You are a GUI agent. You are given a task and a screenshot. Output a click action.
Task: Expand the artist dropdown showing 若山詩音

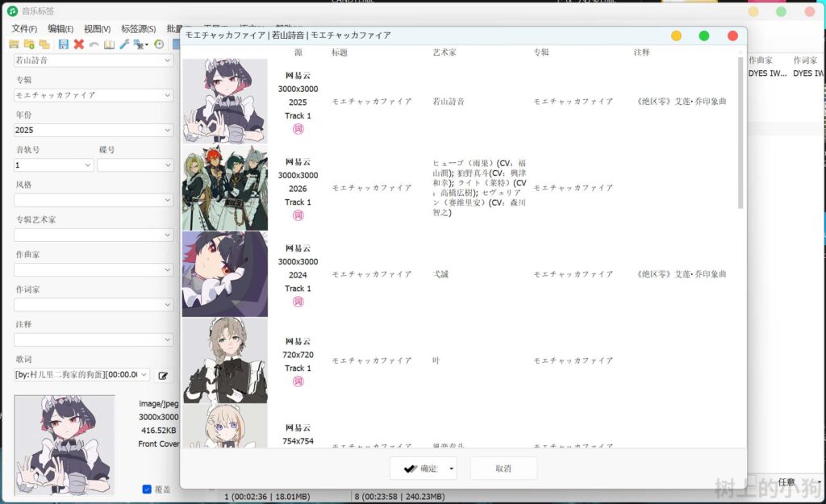167,60
